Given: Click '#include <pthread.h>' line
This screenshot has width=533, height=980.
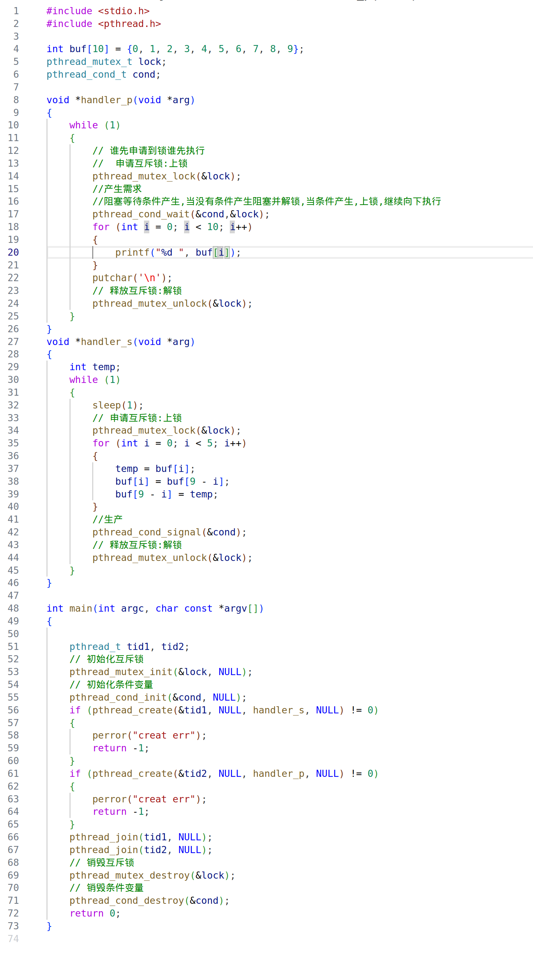Looking at the screenshot, I should click(104, 24).
